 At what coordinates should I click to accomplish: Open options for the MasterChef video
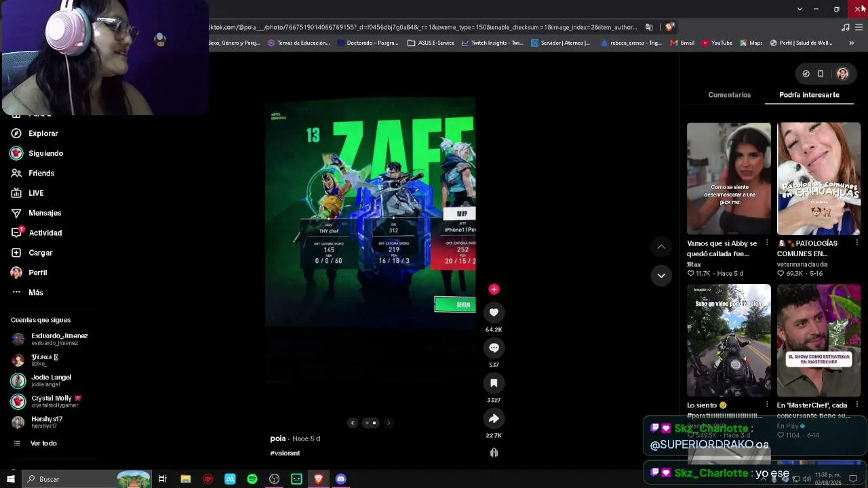pyautogui.click(x=857, y=405)
